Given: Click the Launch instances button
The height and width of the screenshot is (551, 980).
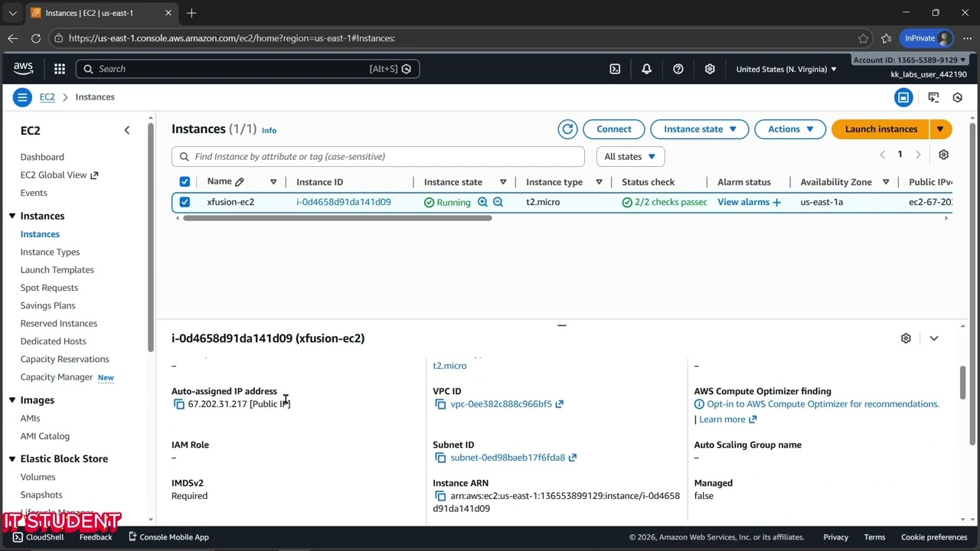Looking at the screenshot, I should click(x=880, y=129).
